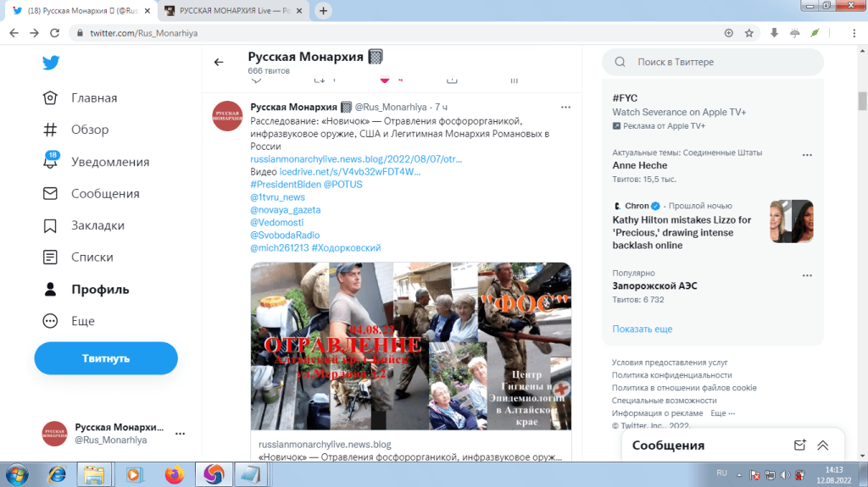Screen dimensions: 868x487
Task: Open Специальные возможности link
Action: 665,401
